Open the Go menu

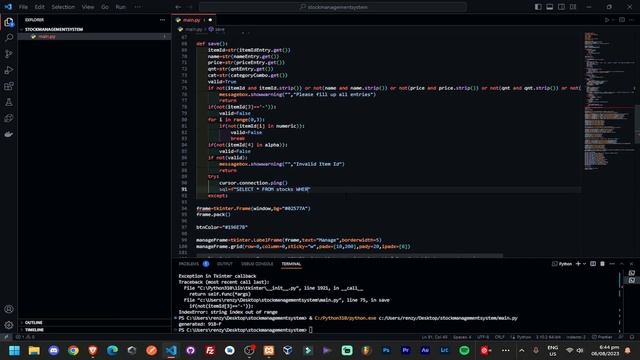click(x=105, y=7)
